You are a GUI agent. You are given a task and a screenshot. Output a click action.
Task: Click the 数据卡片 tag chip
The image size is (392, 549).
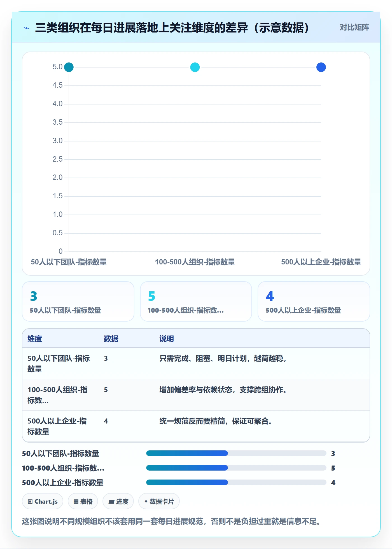coord(159,501)
